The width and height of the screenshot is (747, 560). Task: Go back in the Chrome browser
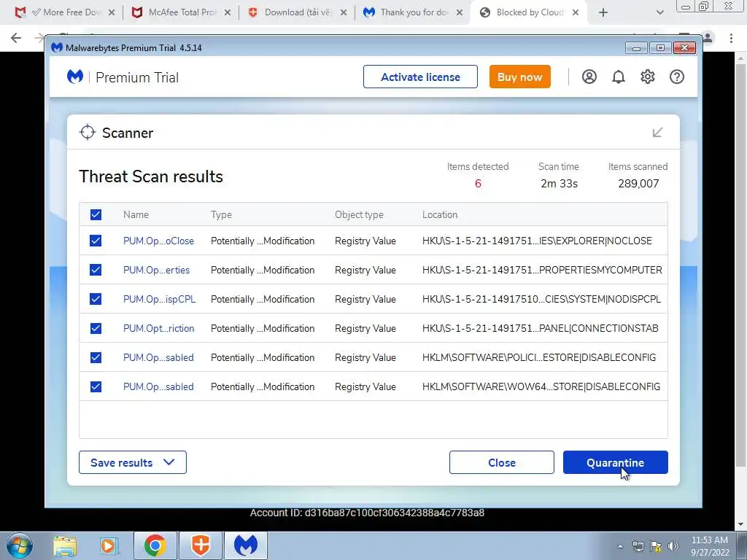[x=16, y=38]
